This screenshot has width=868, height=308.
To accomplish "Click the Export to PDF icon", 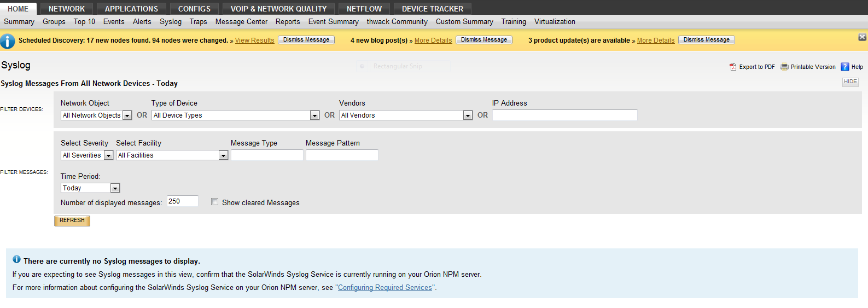I will click(x=733, y=67).
